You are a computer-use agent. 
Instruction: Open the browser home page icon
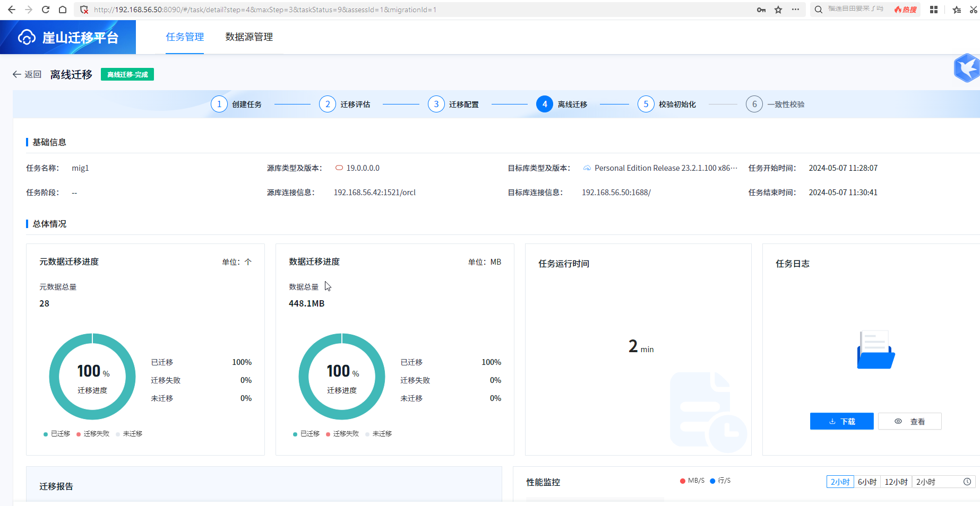[x=63, y=10]
